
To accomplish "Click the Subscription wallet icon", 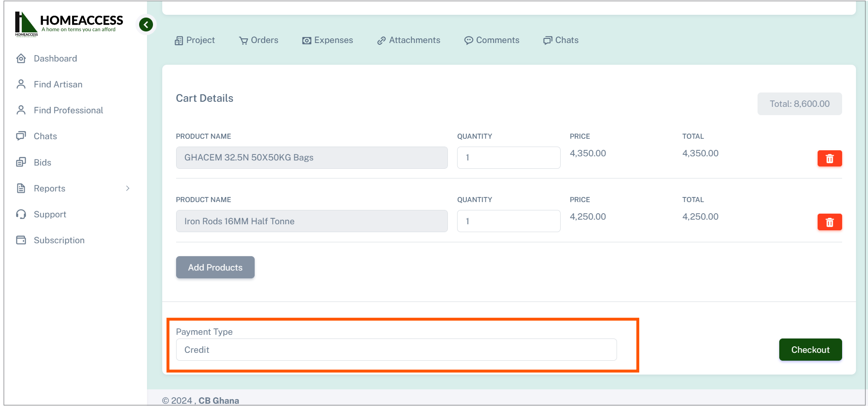I will [21, 240].
